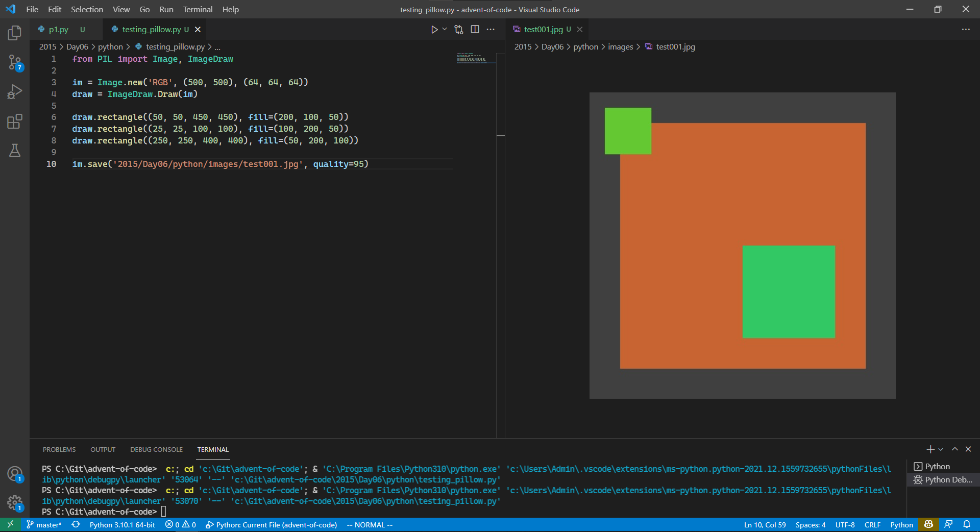980x532 pixels.
Task: Open the Accounts menu icon
Action: click(x=15, y=474)
